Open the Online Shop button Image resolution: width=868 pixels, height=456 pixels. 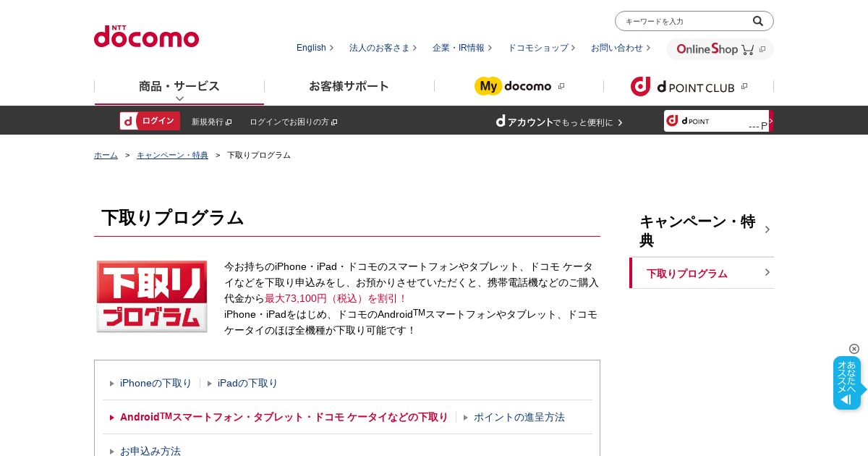pyautogui.click(x=720, y=49)
